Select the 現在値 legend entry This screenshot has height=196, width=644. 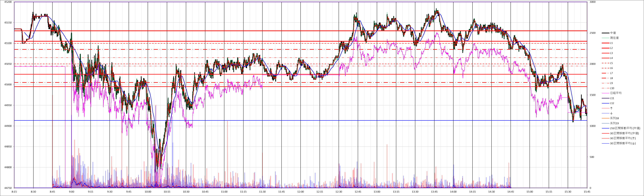click(614, 38)
